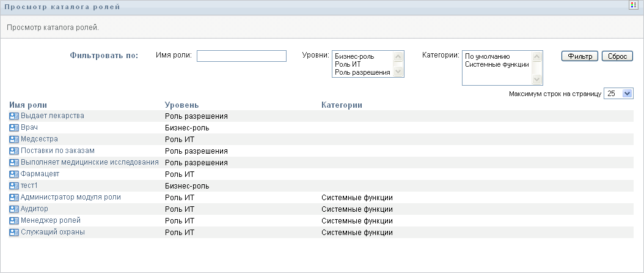The width and height of the screenshot is (644, 273).
Task: Select Роль разрешения in the Уровни list
Action: pos(362,72)
